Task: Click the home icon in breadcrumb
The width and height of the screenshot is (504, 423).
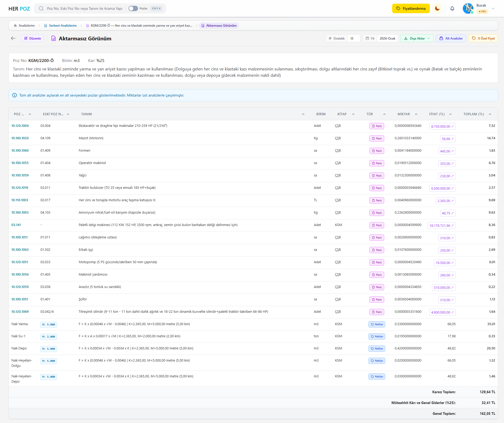Action: pyautogui.click(x=15, y=26)
